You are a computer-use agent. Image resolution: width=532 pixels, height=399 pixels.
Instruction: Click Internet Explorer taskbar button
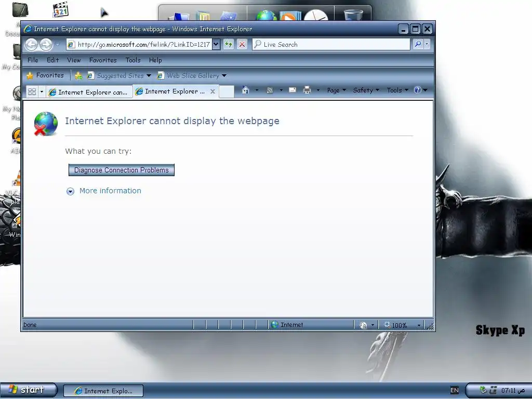tap(103, 391)
